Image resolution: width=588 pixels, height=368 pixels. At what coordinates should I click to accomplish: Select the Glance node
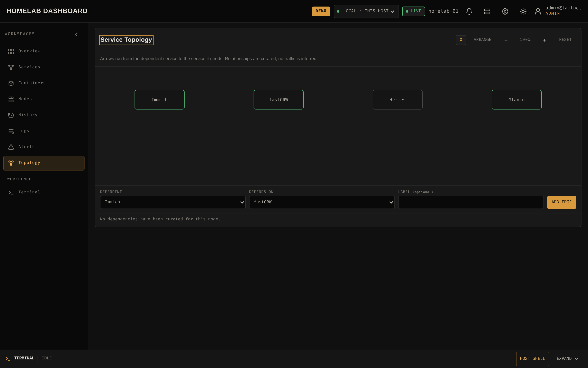pos(517,100)
